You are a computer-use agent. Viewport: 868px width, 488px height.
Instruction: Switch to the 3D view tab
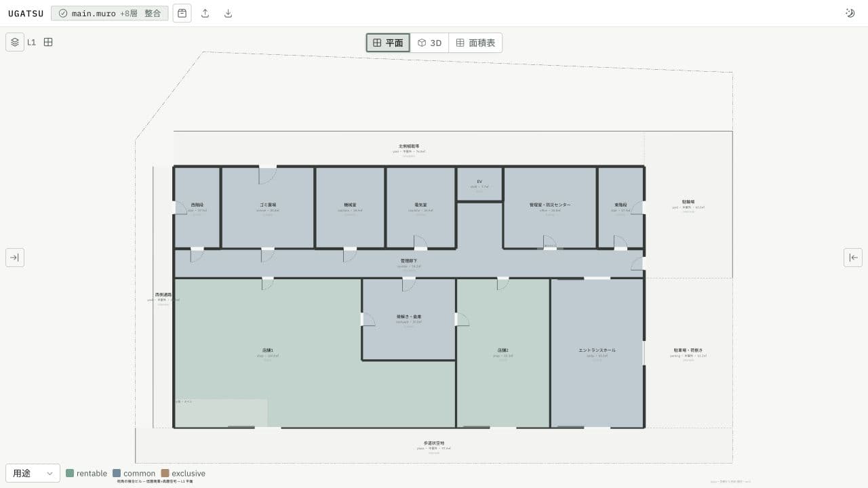point(429,43)
